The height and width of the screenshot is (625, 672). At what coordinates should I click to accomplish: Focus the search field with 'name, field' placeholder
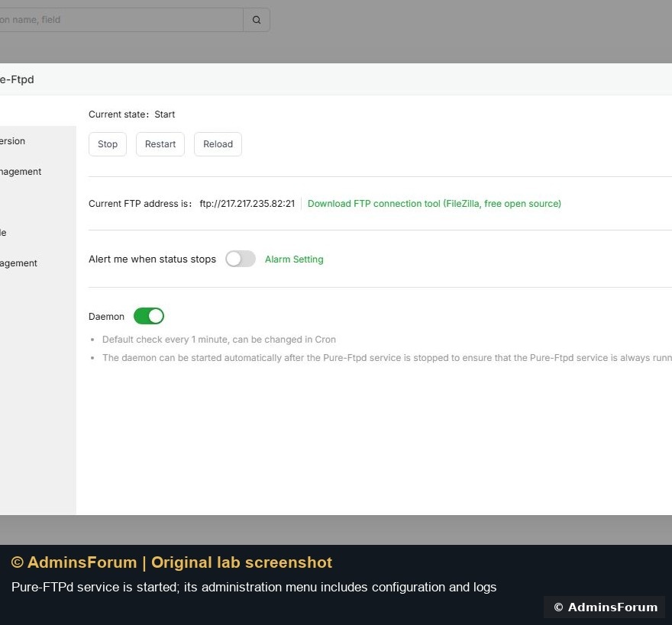121,20
